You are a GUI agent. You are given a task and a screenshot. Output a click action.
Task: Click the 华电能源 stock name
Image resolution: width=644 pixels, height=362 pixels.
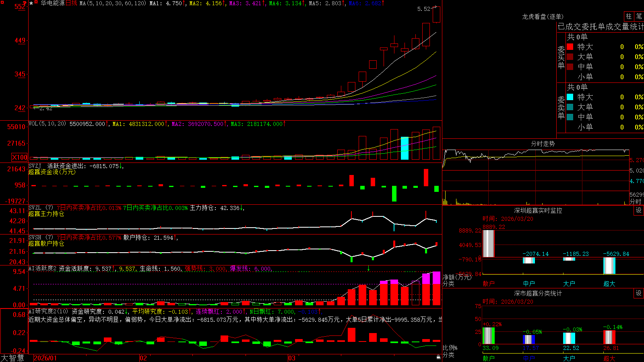point(53,3)
